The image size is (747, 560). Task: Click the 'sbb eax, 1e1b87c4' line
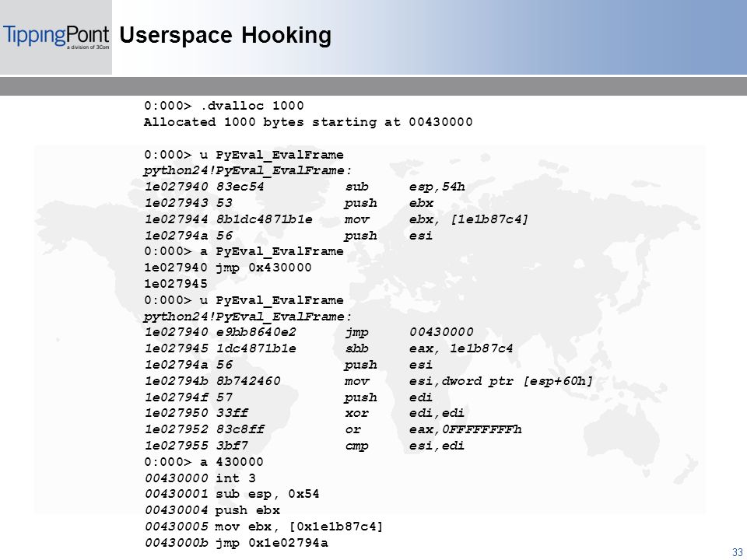[x=328, y=348]
